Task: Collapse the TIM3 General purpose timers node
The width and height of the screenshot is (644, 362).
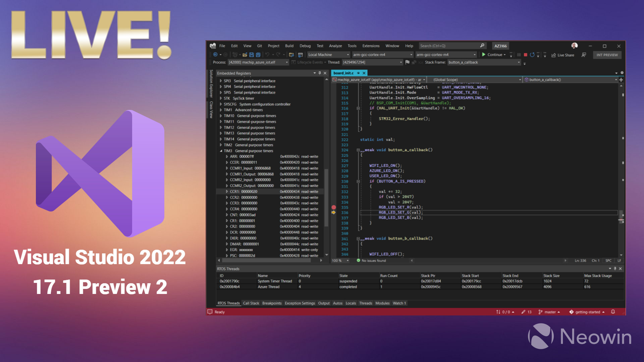Action: click(221, 150)
